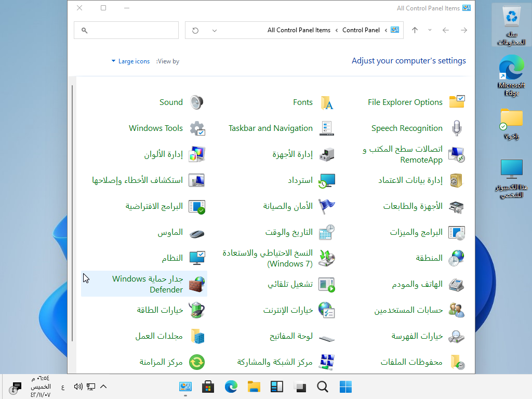Open notification center icon on taskbar
532x399 pixels.
(x=16, y=387)
